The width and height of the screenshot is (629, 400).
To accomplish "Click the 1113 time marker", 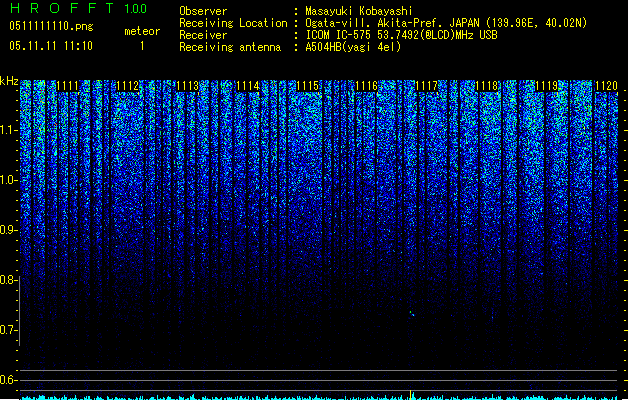I will 187,85.
